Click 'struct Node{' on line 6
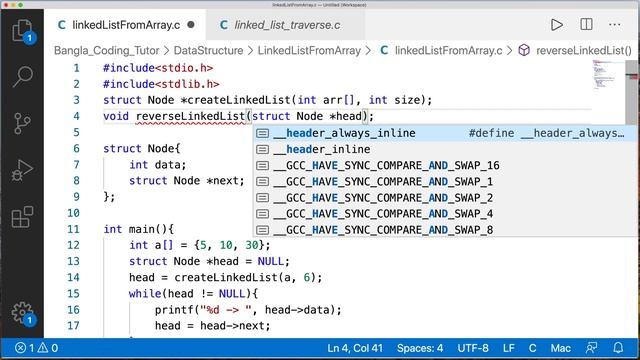This screenshot has width=640, height=360. [142, 149]
